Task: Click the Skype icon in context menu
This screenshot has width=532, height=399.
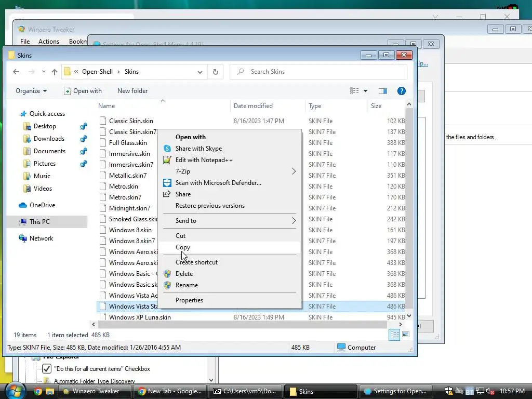Action: point(167,149)
